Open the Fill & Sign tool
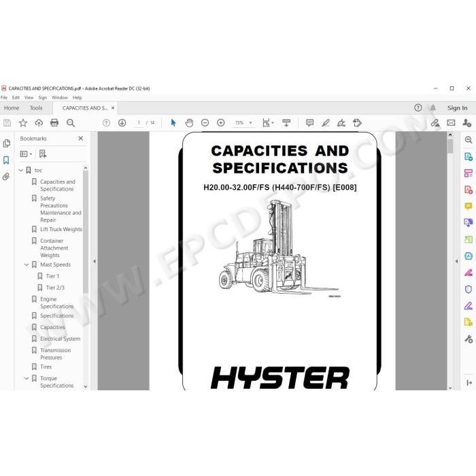This screenshot has height=476, width=476. 468,306
